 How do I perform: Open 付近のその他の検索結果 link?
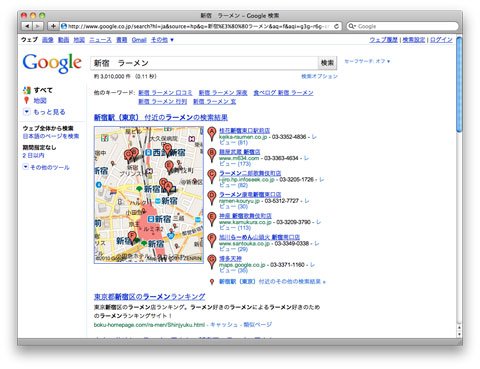(272, 282)
